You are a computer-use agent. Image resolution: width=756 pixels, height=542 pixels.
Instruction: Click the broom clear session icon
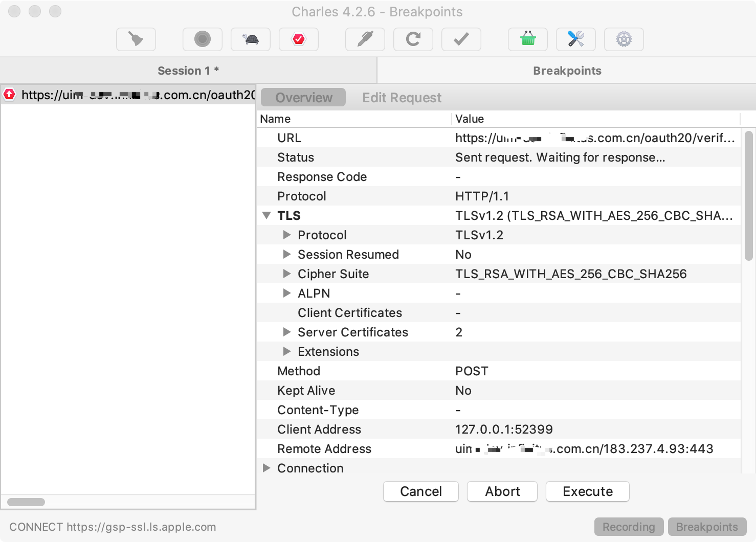pos(136,39)
